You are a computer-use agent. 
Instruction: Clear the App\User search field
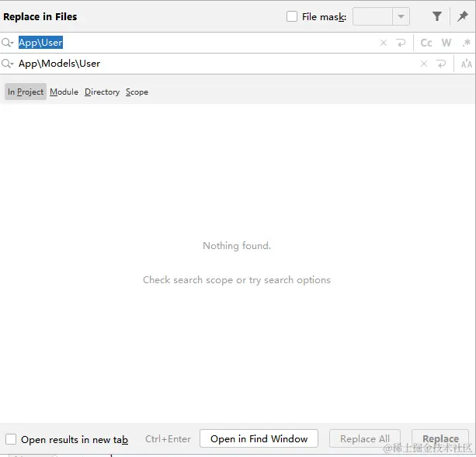(x=384, y=43)
